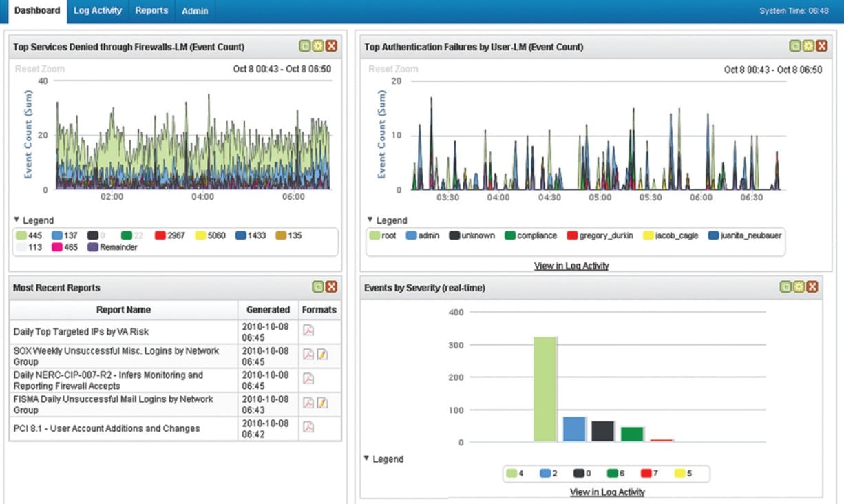The width and height of the screenshot is (844, 504).
Task: Toggle port 113 series in the firewall legend
Action: pyautogui.click(x=28, y=247)
